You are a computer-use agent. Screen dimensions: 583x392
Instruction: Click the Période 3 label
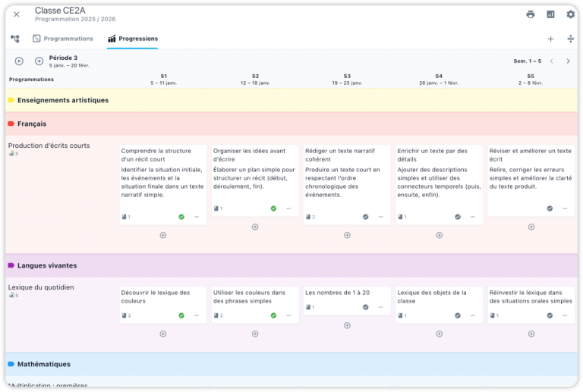63,58
